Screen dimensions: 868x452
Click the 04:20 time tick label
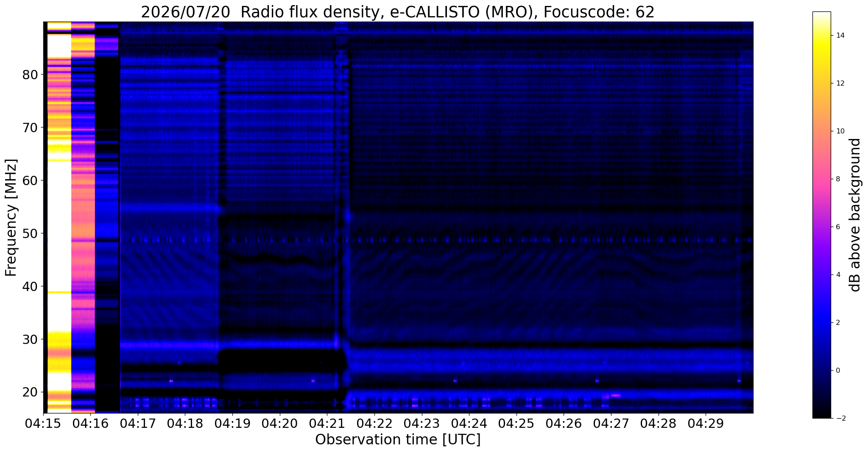(x=280, y=424)
